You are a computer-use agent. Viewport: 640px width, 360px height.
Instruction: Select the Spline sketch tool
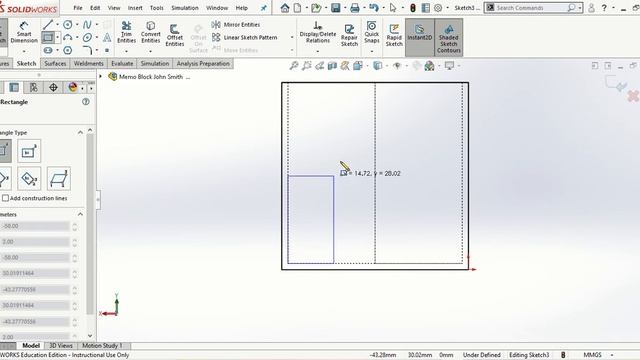pos(87,24)
